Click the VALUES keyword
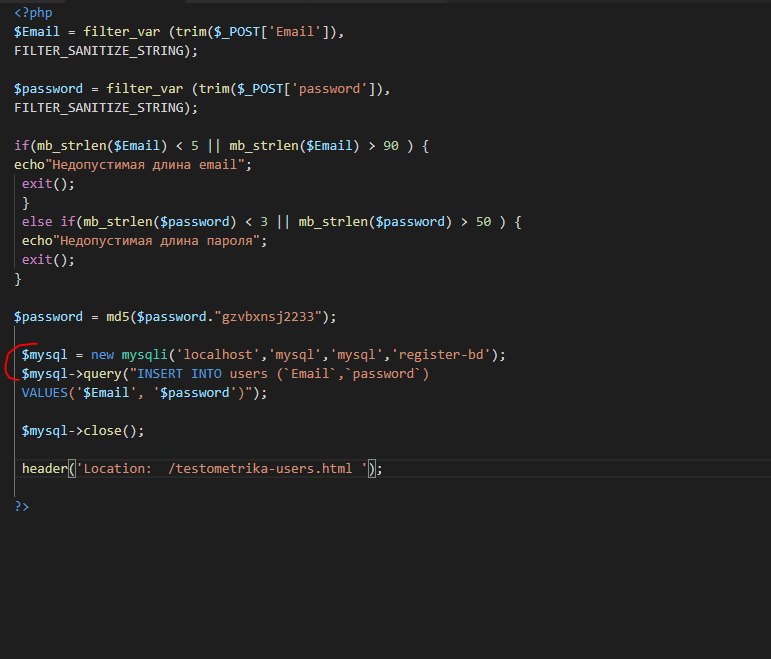This screenshot has height=659, width=771. click(x=45, y=393)
